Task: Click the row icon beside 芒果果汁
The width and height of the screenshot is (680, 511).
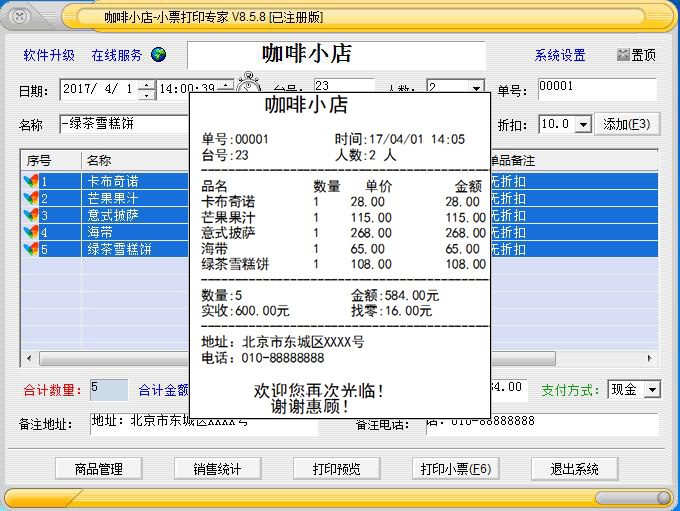Action: click(31, 199)
